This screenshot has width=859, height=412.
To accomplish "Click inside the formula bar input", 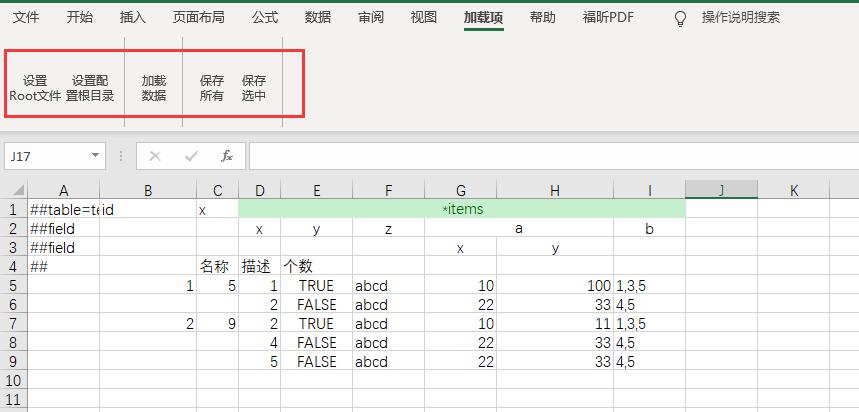I will (x=550, y=156).
